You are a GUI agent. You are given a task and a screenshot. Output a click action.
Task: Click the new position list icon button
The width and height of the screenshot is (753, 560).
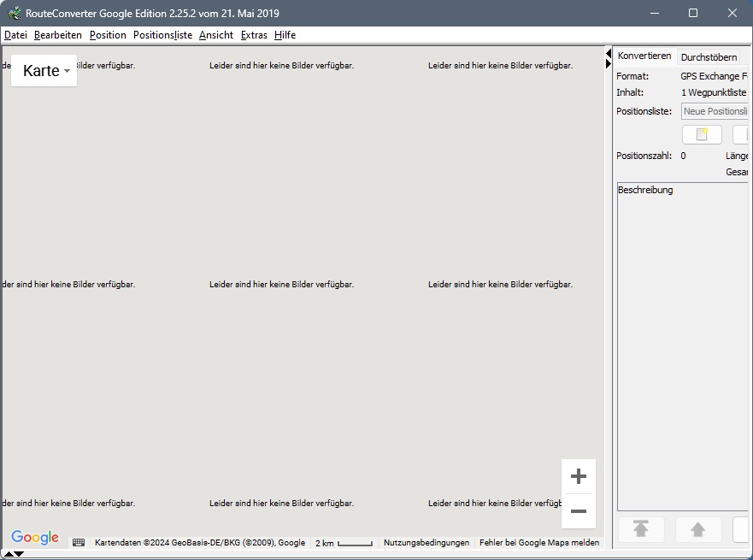tap(702, 135)
